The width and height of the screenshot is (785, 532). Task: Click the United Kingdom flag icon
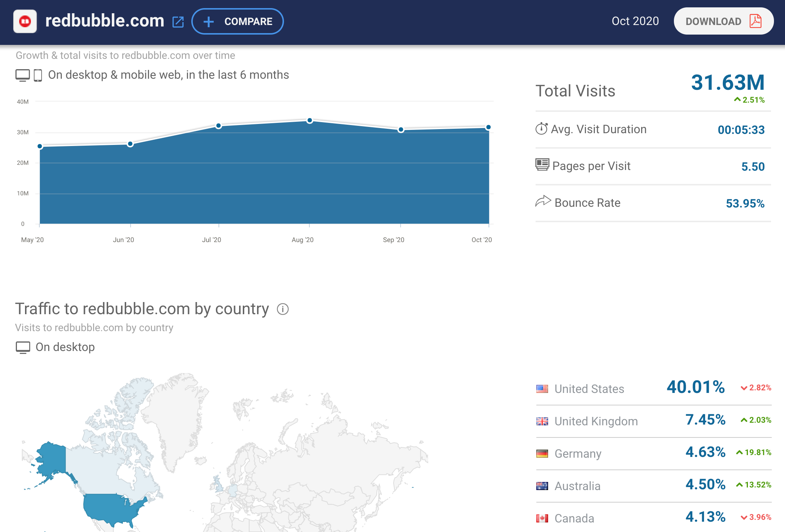click(542, 421)
